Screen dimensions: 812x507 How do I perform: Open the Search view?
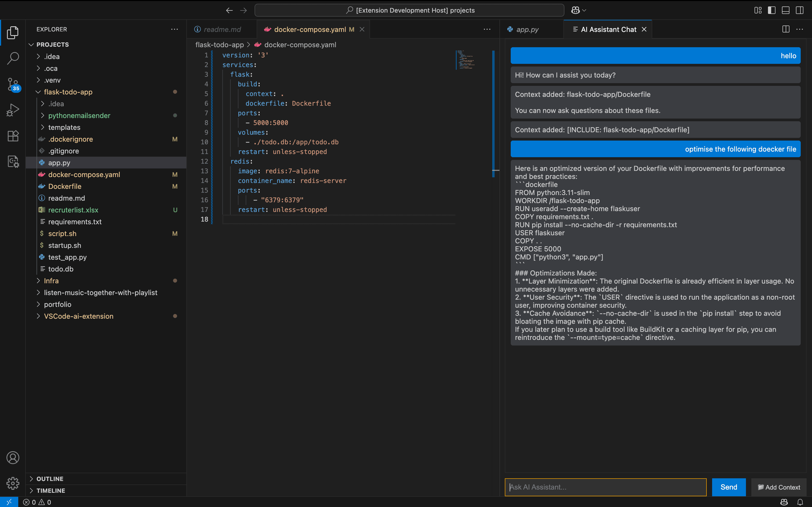(x=13, y=58)
